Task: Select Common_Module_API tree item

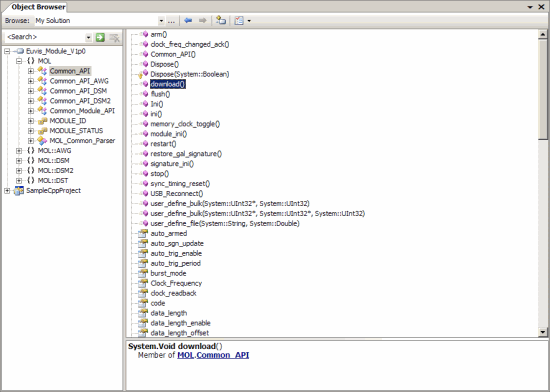Action: [82, 111]
